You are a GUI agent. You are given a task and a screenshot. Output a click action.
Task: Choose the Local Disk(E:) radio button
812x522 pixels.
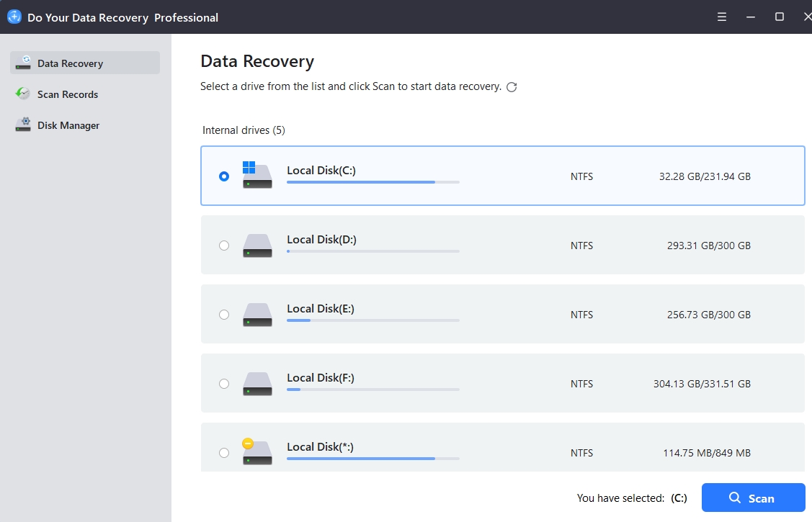[224, 315]
